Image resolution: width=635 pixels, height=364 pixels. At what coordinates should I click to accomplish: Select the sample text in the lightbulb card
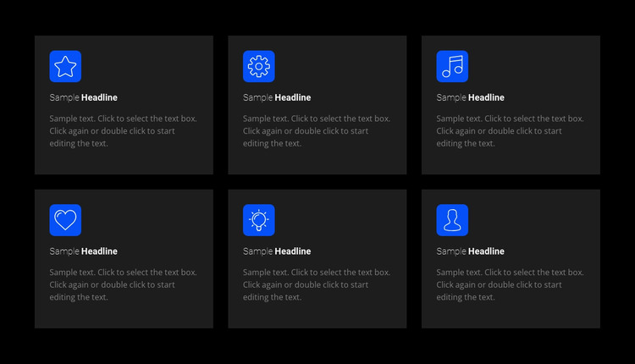317,284
